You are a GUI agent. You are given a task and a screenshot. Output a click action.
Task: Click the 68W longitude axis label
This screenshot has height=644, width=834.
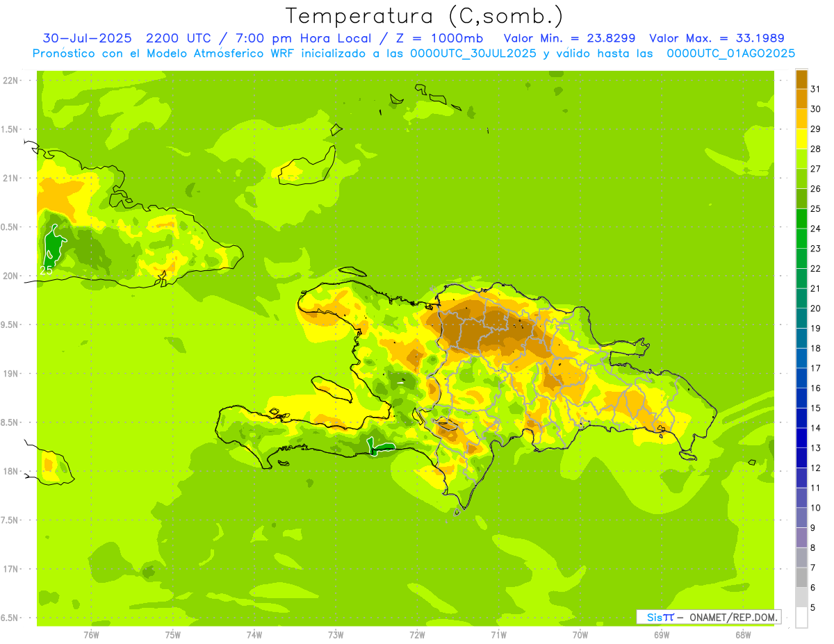(x=743, y=635)
